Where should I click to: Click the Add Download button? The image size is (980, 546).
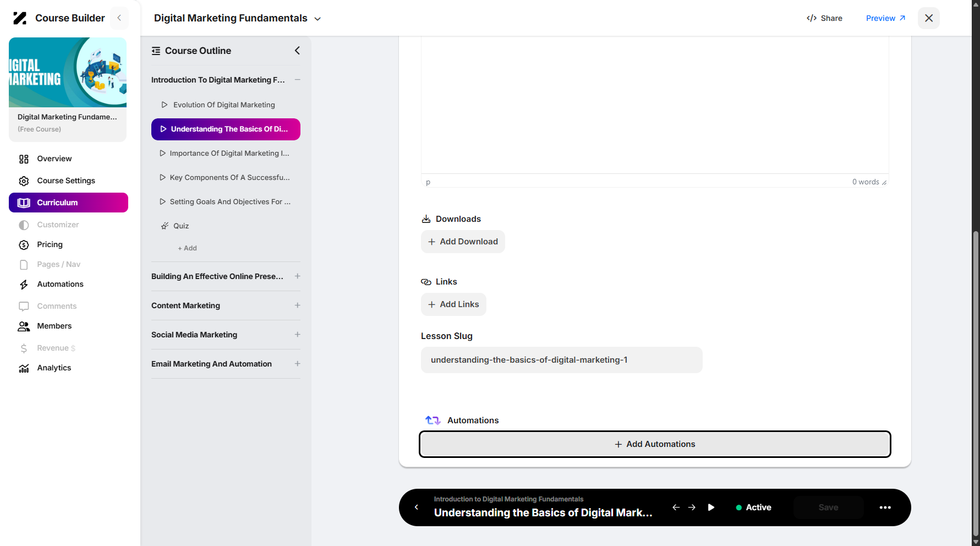(463, 242)
